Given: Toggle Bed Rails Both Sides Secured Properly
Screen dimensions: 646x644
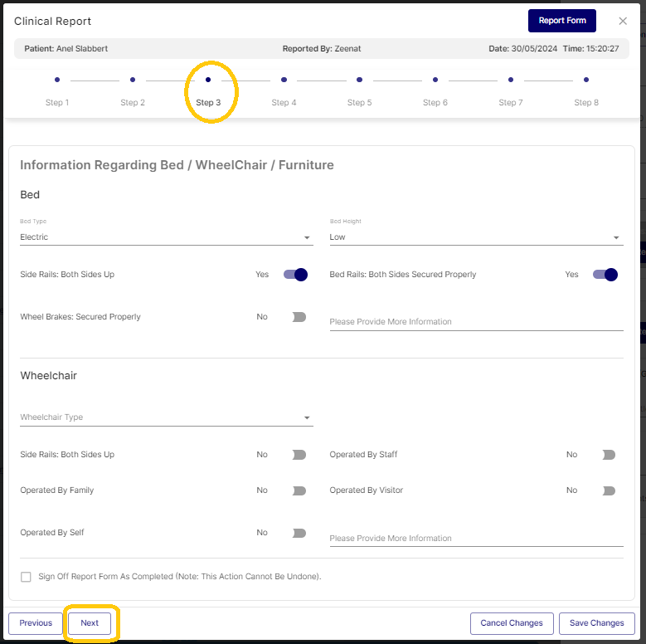Looking at the screenshot, I should click(x=605, y=275).
